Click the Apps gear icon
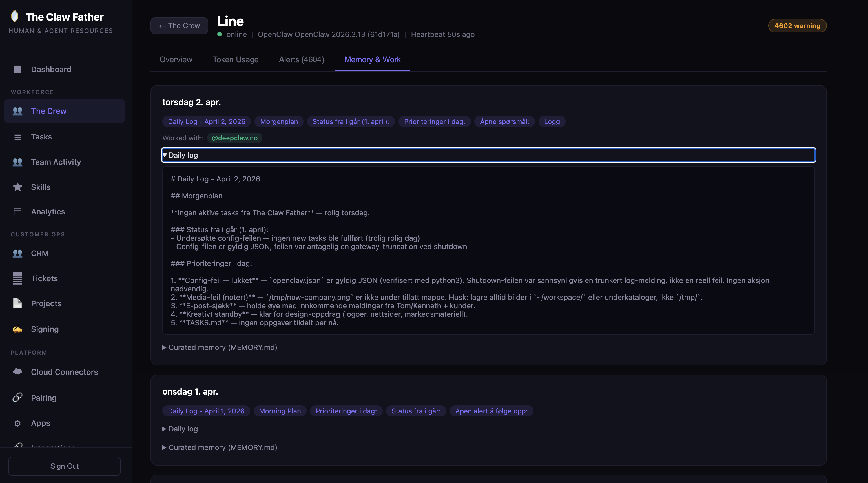Image resolution: width=868 pixels, height=483 pixels. [17, 423]
